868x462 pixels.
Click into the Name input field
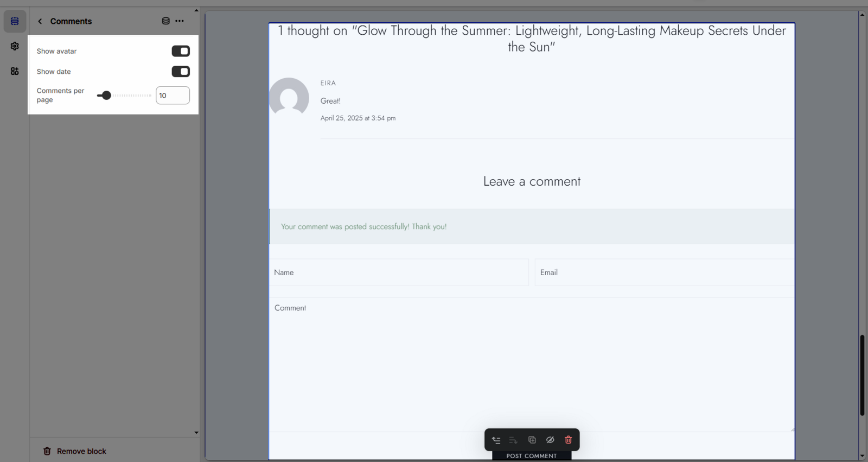tap(399, 273)
